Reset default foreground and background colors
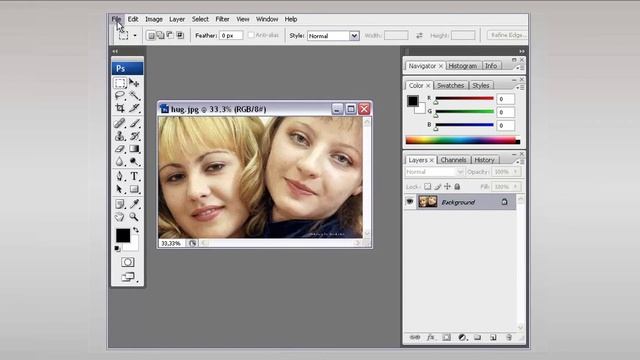The height and width of the screenshot is (360, 640). (x=118, y=249)
